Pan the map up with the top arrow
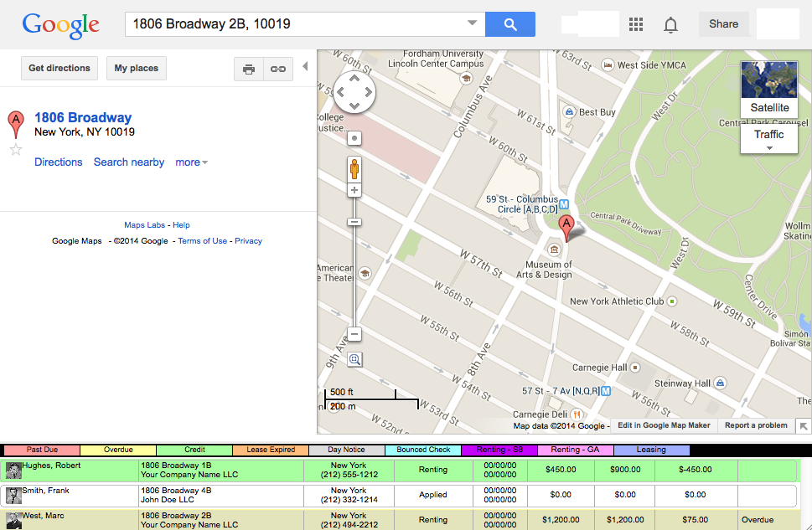The image size is (812, 530). (354, 78)
